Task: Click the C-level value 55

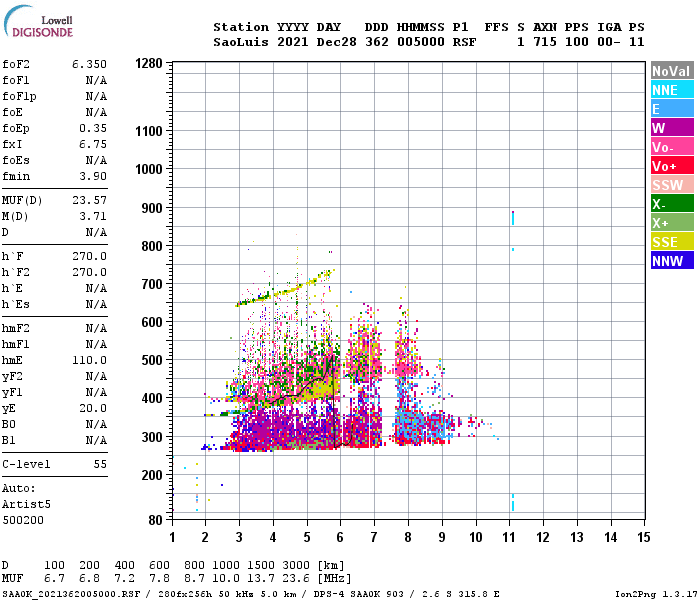Action: 100,464
